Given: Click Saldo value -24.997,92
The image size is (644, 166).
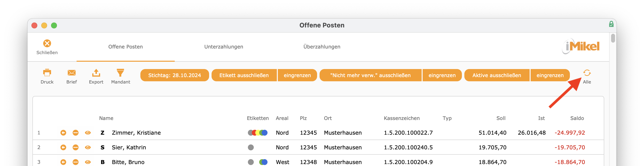Looking at the screenshot, I should [570, 133].
